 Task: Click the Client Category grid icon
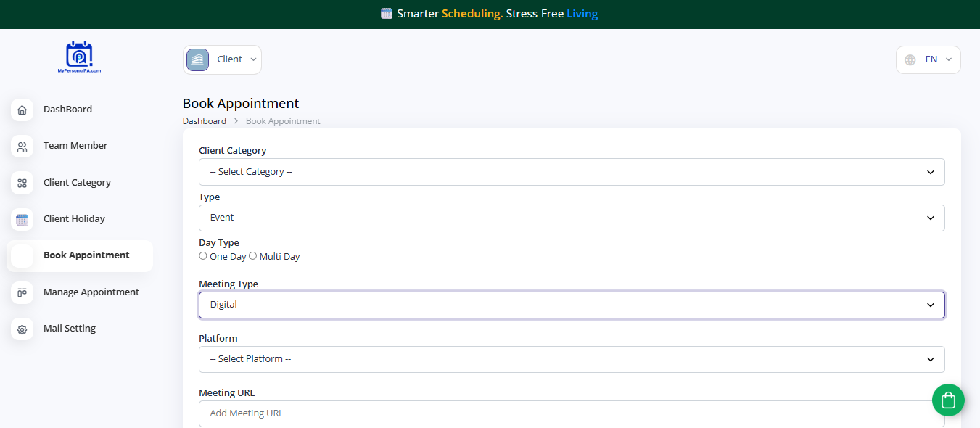click(x=22, y=183)
